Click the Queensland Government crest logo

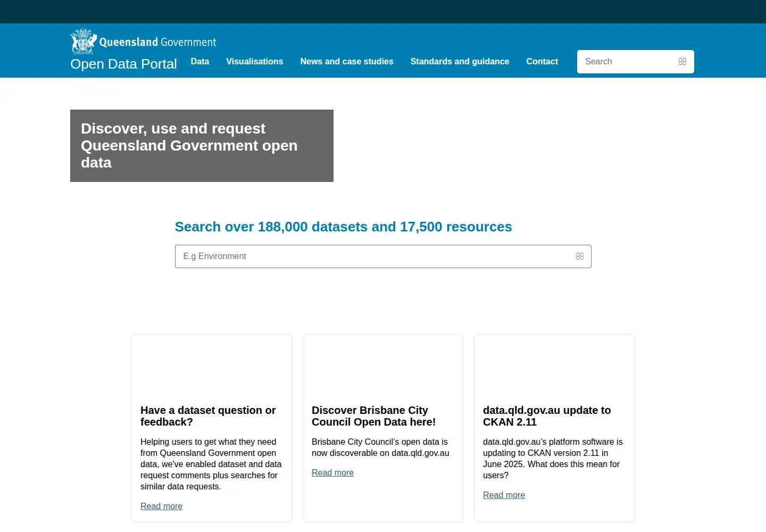click(84, 41)
